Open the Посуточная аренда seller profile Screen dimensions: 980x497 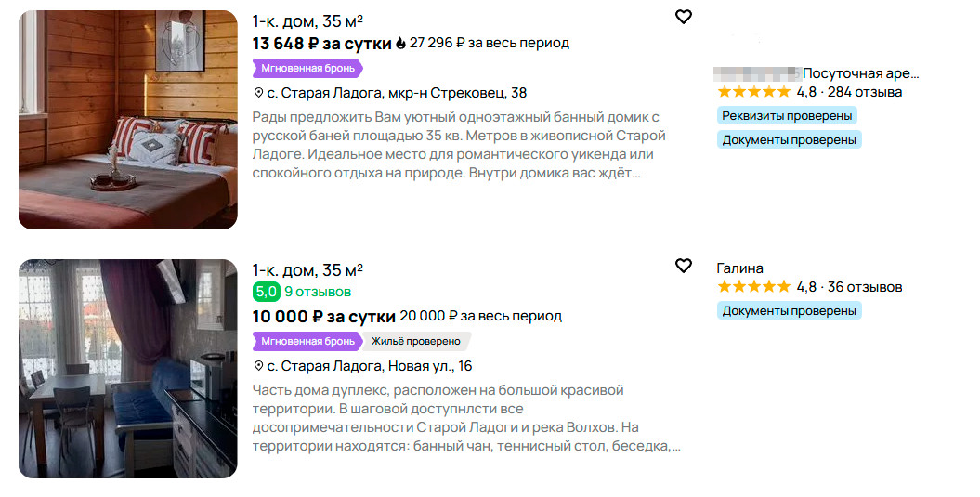click(859, 72)
